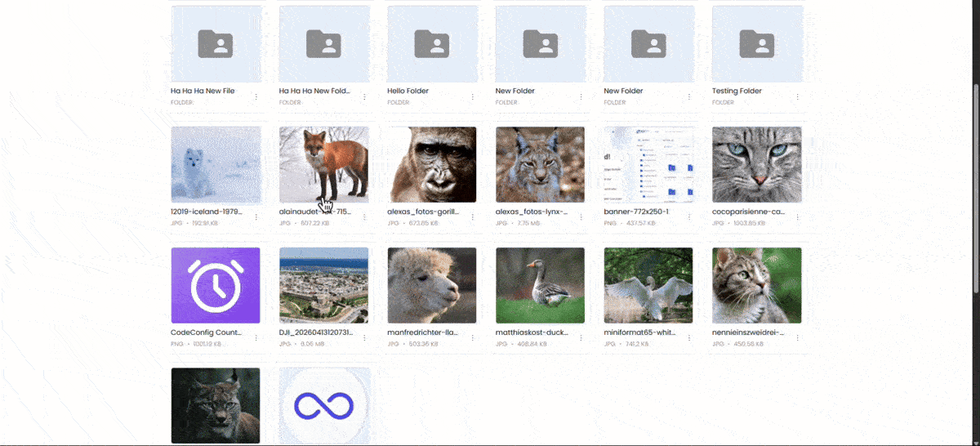980x446 pixels.
Task: Select the red fox thumbnail
Action: point(324,164)
